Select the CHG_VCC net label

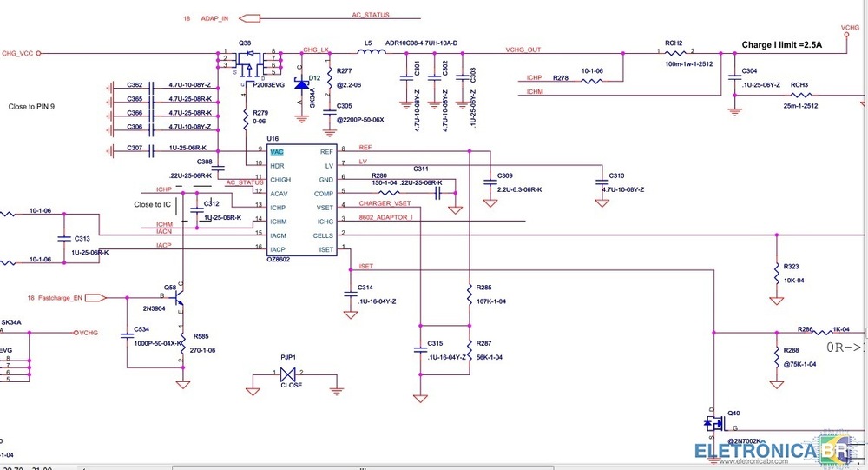point(18,53)
